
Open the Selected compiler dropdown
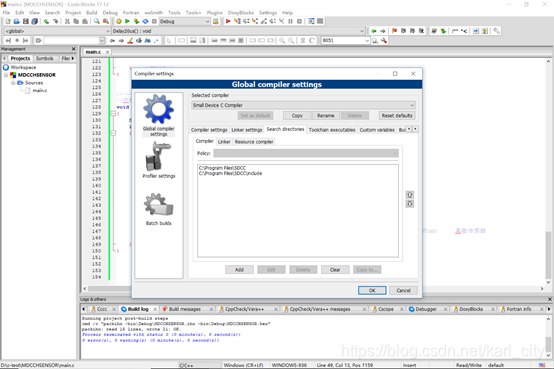pos(303,105)
